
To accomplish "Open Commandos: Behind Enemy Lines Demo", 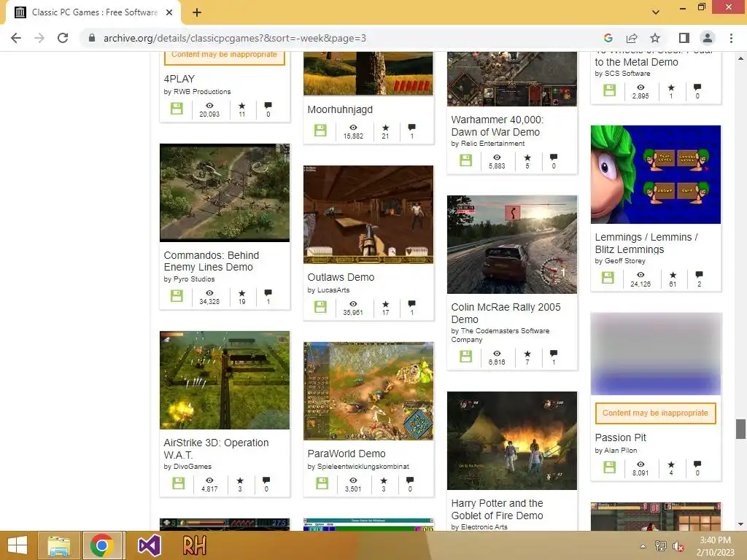I will coord(212,261).
